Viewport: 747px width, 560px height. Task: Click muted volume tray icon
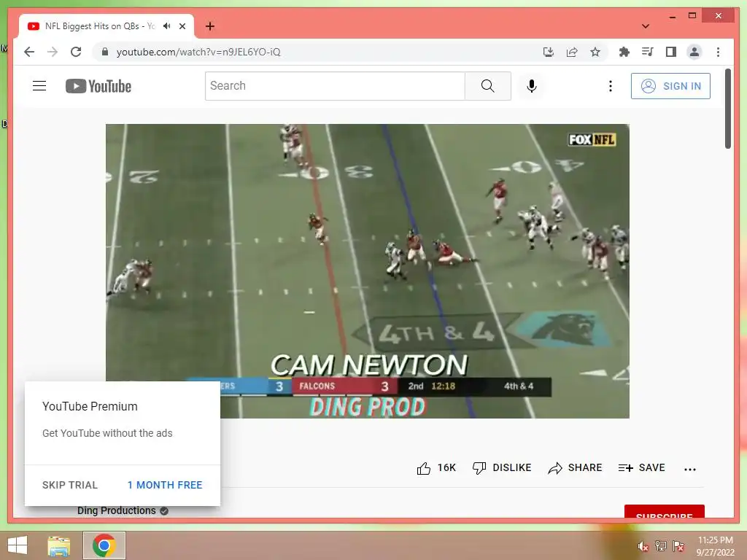pos(643,546)
